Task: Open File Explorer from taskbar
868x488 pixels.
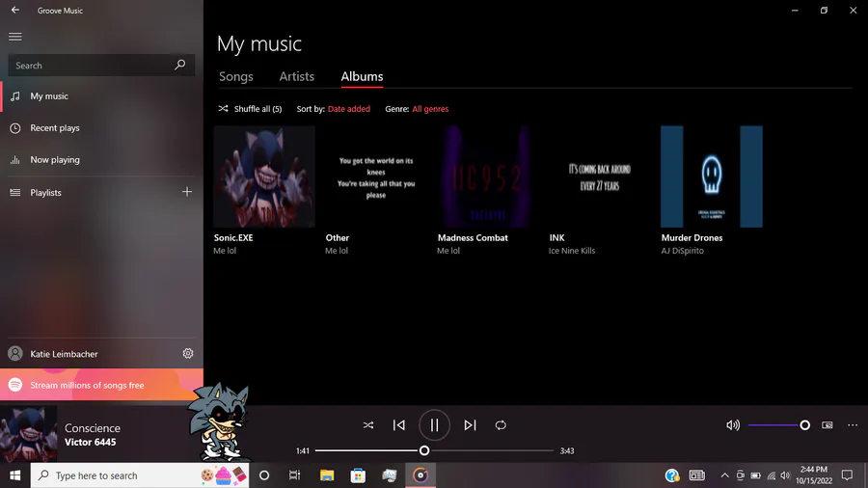Action: pos(327,475)
